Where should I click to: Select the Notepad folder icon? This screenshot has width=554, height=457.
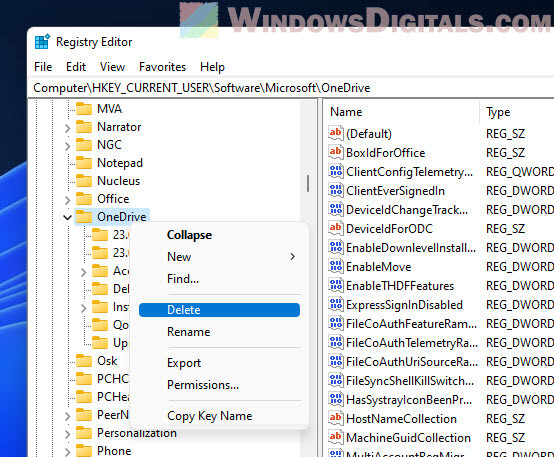[x=84, y=163]
